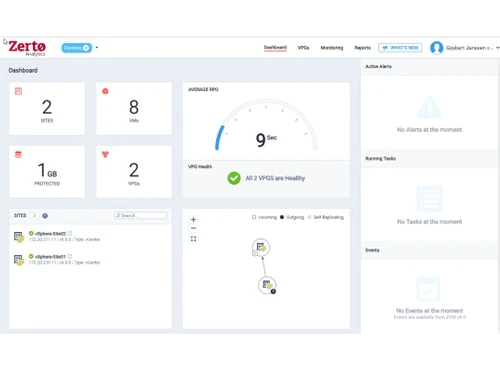This screenshot has width=500, height=375.
Task: Click the Zerto Analytics logo
Action: 27,48
